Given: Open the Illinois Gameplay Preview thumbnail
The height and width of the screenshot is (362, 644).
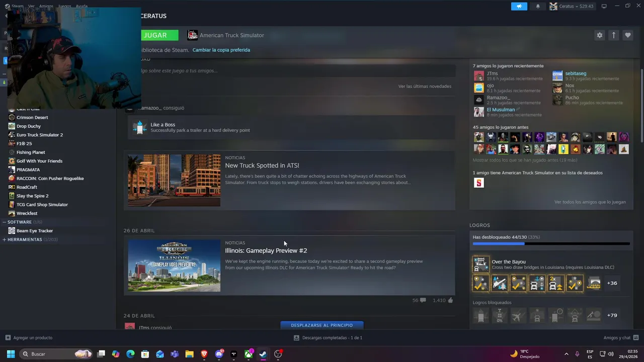Looking at the screenshot, I should pos(174,265).
